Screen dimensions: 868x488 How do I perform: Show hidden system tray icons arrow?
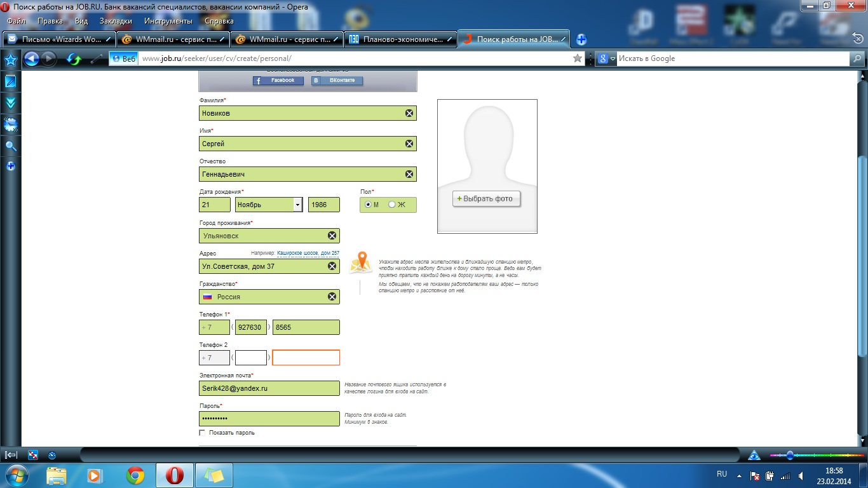click(739, 475)
